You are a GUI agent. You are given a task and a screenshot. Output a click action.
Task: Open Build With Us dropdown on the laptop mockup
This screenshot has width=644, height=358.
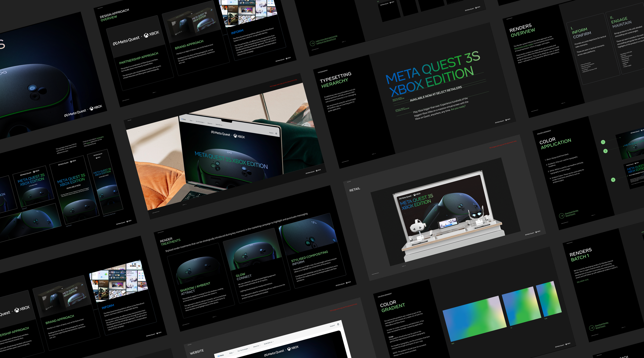point(219,125)
